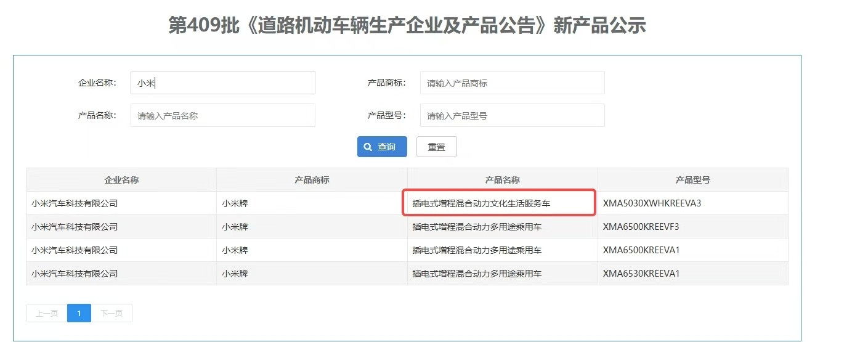Click product name in XMA6530KREEVA1 row
The image size is (868, 342).
[477, 274]
